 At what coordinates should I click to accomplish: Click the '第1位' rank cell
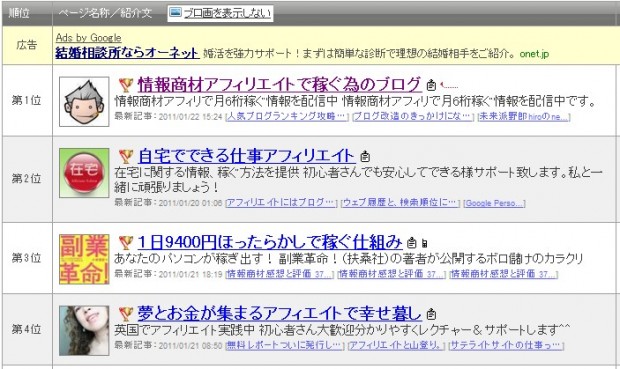pos(26,100)
